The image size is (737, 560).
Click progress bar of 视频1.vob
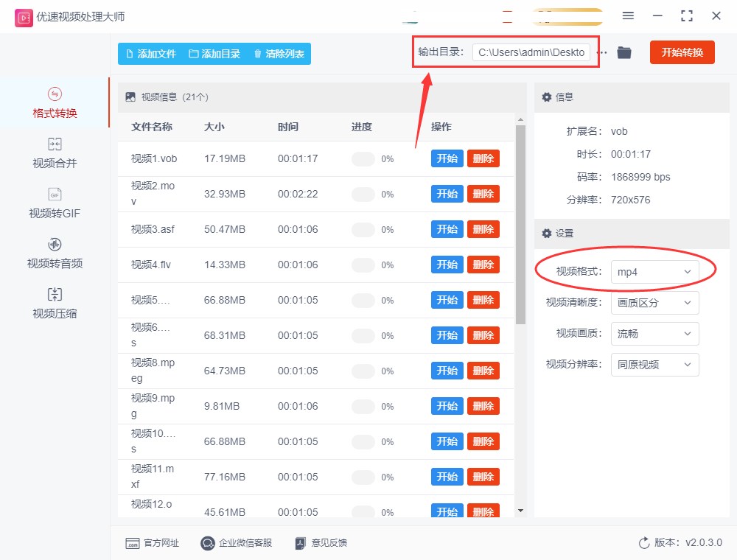[x=363, y=159]
